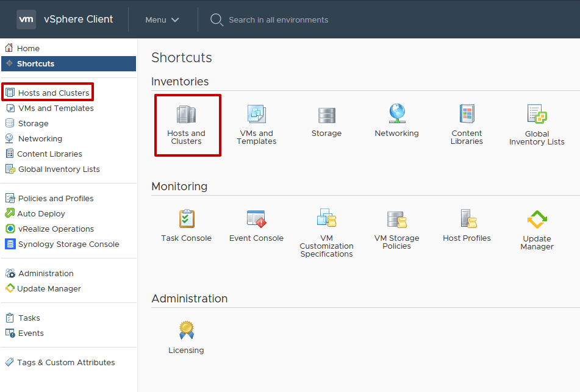Open Tags & Custom Attributes
Image resolution: width=580 pixels, height=392 pixels.
[65, 362]
